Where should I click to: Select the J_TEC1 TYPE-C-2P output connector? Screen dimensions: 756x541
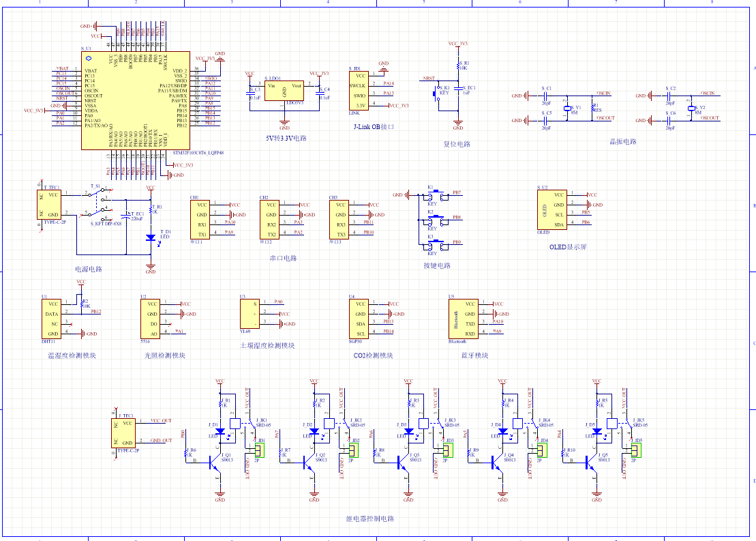point(123,433)
